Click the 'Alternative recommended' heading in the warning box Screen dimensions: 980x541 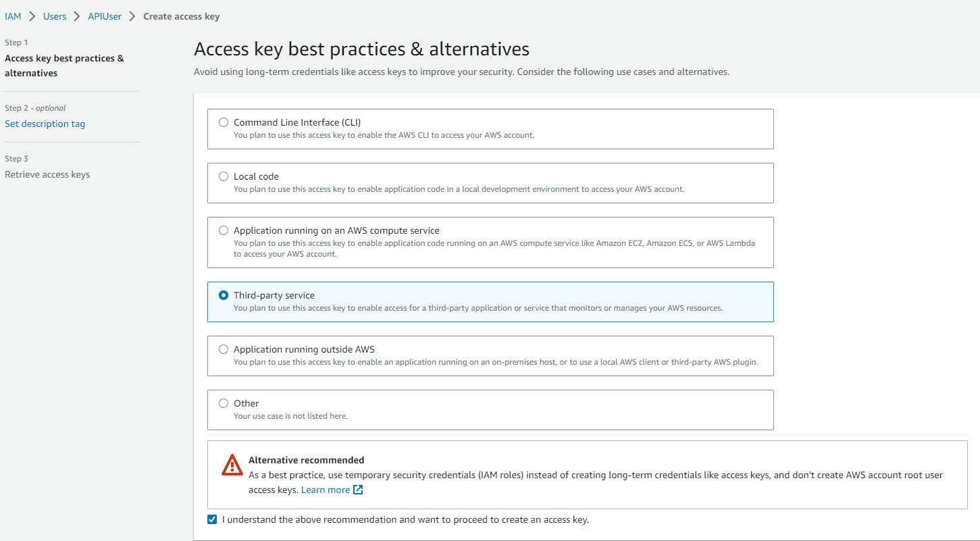(x=306, y=460)
